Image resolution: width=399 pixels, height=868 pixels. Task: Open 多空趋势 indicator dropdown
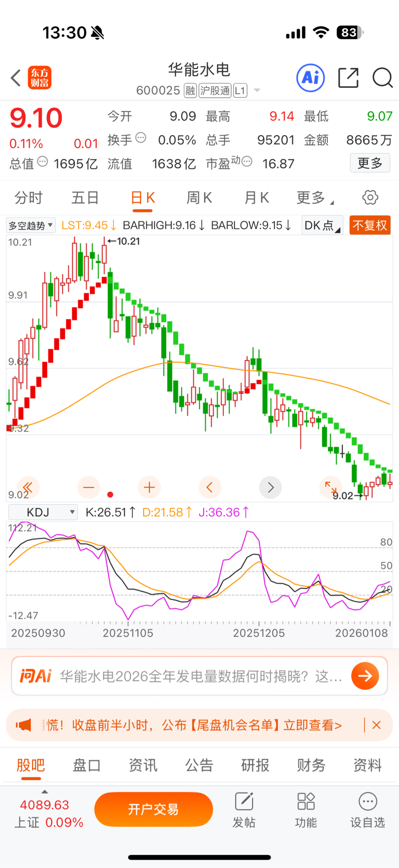coord(31,226)
